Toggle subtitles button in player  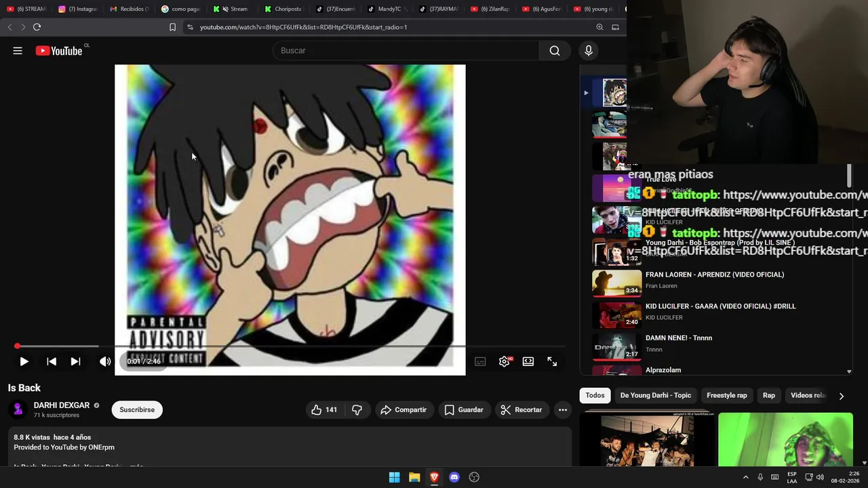pos(480,361)
